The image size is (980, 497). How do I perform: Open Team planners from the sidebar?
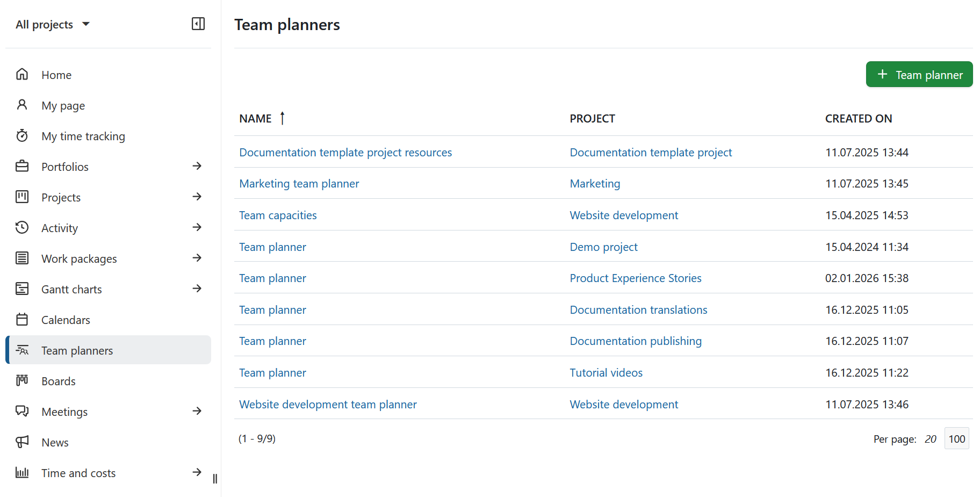[x=77, y=350]
